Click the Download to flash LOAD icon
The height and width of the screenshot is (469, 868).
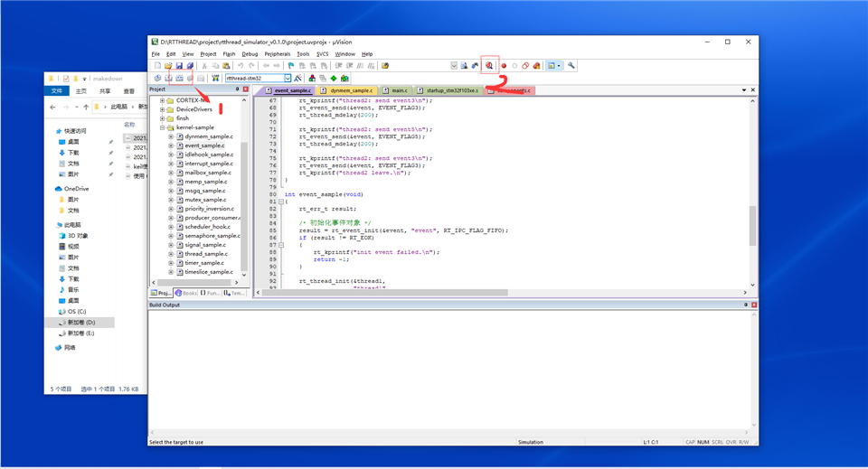[x=215, y=78]
